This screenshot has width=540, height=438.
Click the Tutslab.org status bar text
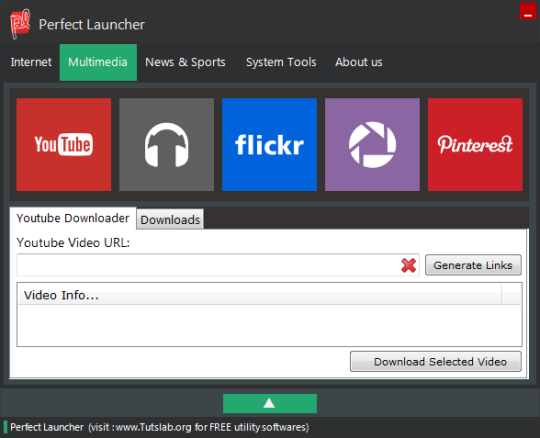159,427
